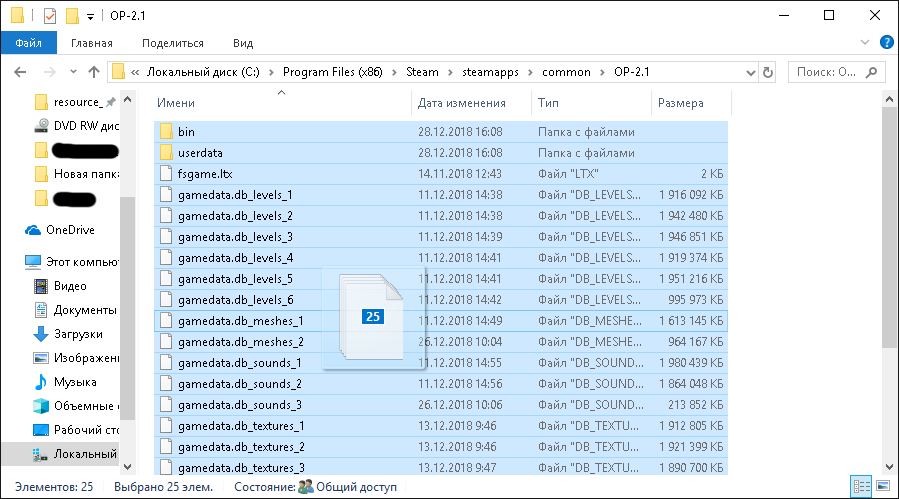Click the Properties quick access toolbar icon
The width and height of the screenshot is (899, 499).
point(50,15)
